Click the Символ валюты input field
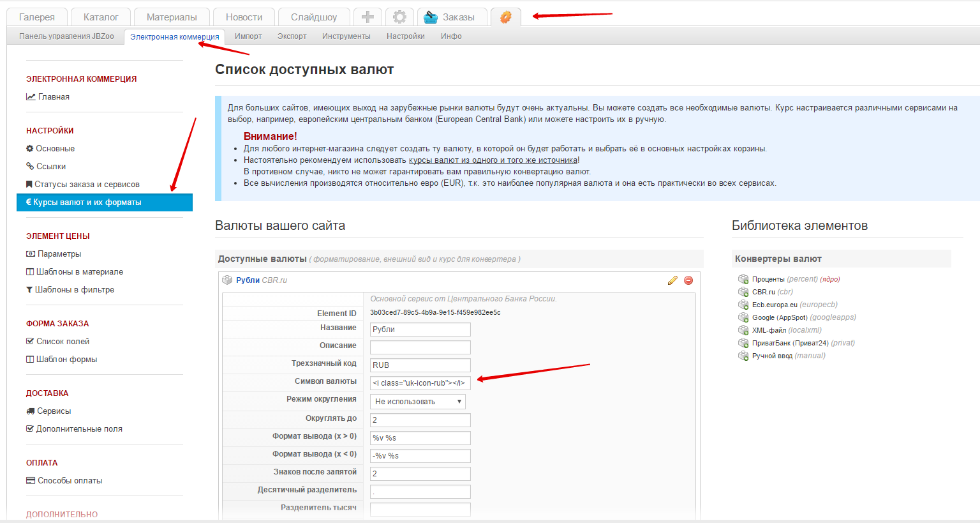The width and height of the screenshot is (980, 523). tap(420, 383)
